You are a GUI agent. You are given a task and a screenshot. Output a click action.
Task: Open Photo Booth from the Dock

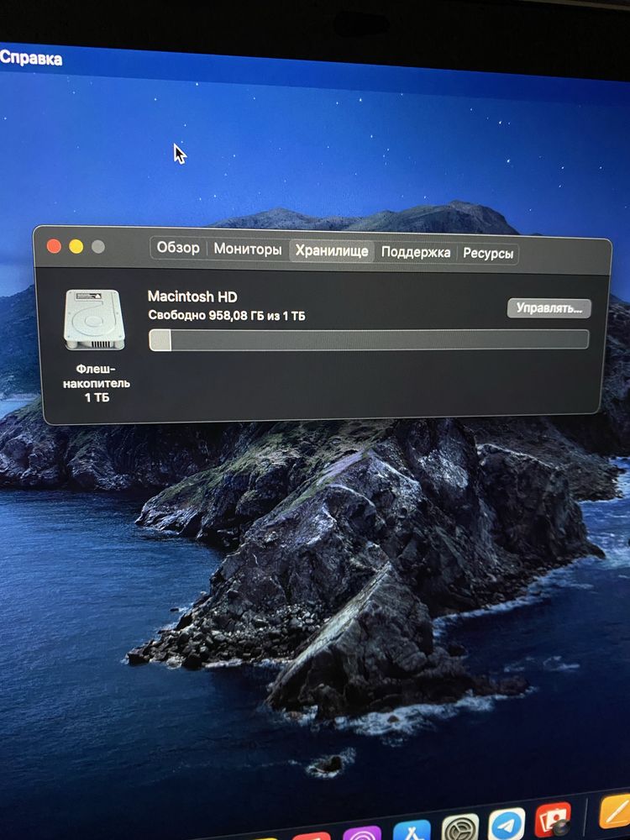553,820
